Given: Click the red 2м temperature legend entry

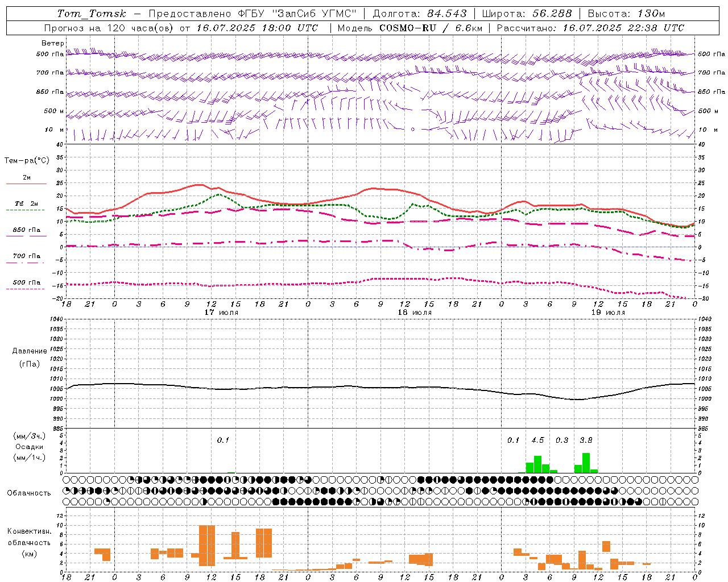Looking at the screenshot, I should (26, 180).
